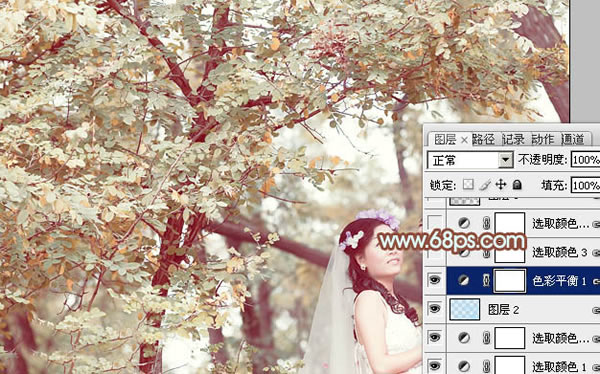Click adjustment icon of 色彩平衡 1 layer
This screenshot has width=600, height=374.
pos(464,280)
